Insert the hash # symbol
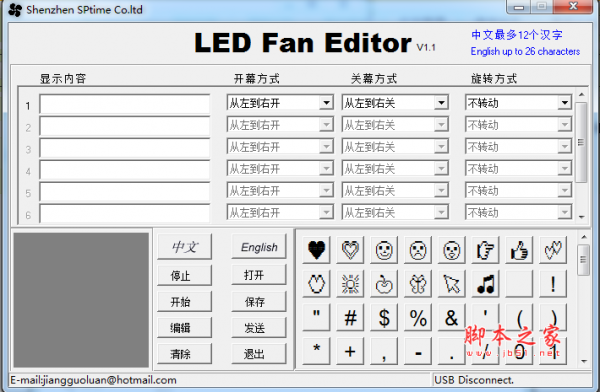 350,318
